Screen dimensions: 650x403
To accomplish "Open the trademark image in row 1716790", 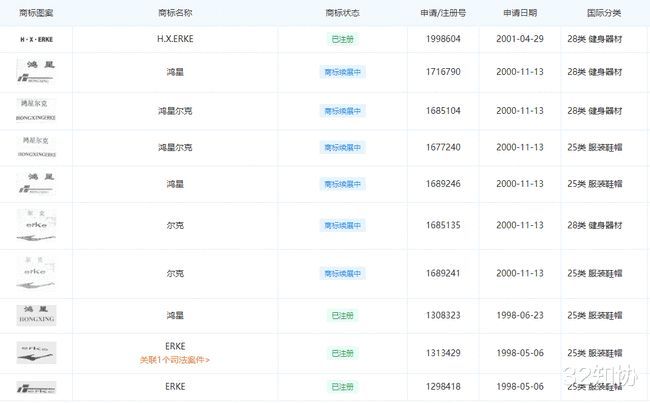I will pos(36,72).
